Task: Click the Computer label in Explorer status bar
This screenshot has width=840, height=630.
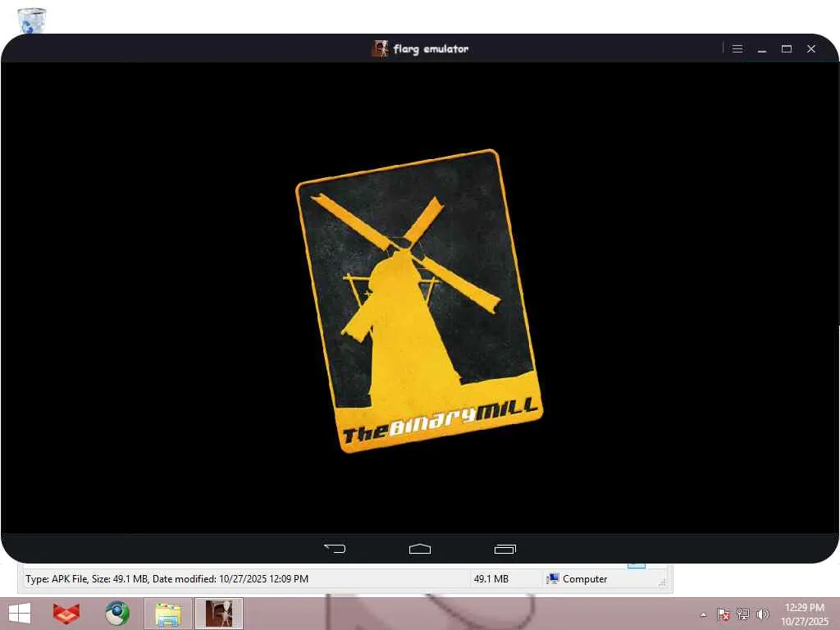Action: pos(584,579)
